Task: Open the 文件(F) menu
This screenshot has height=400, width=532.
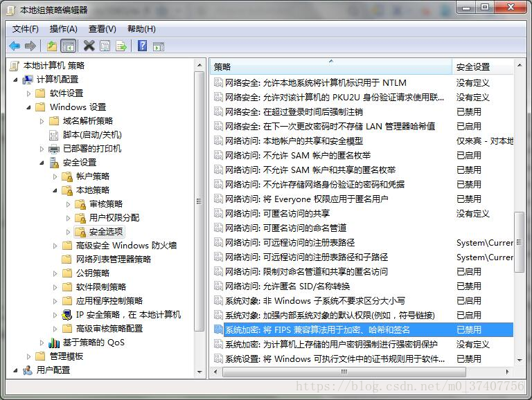Action: [x=26, y=29]
